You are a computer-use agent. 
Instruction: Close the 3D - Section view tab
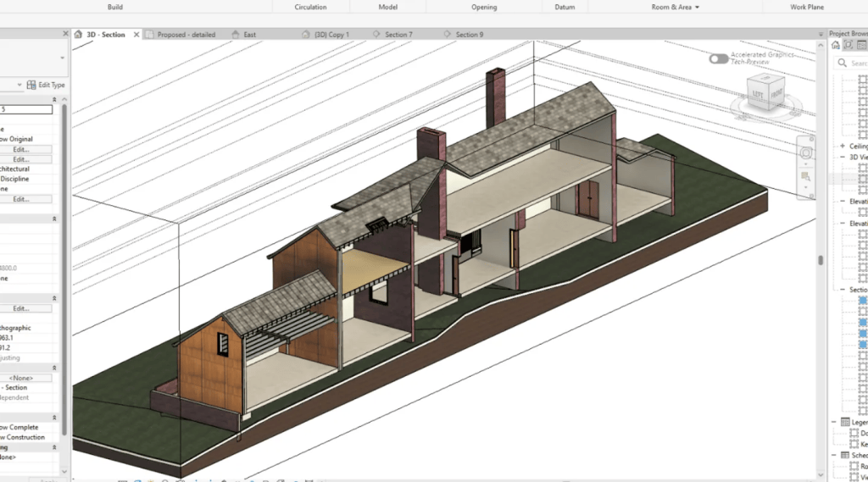point(136,35)
